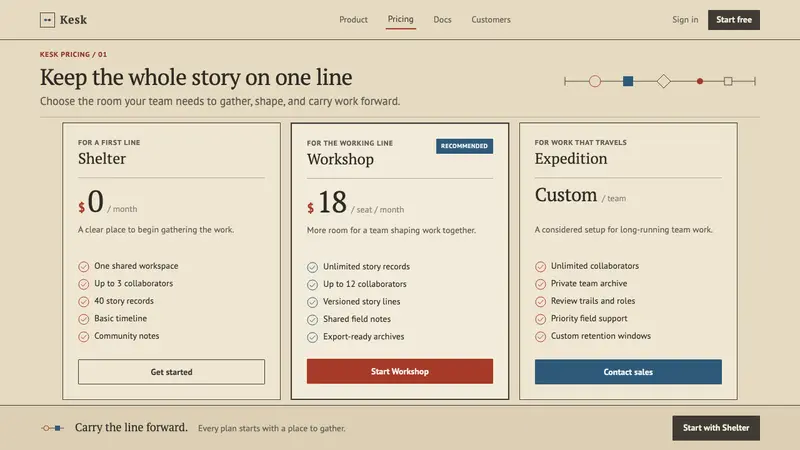Click the Custom / team price
This screenshot has height=450, width=800.
580,195
